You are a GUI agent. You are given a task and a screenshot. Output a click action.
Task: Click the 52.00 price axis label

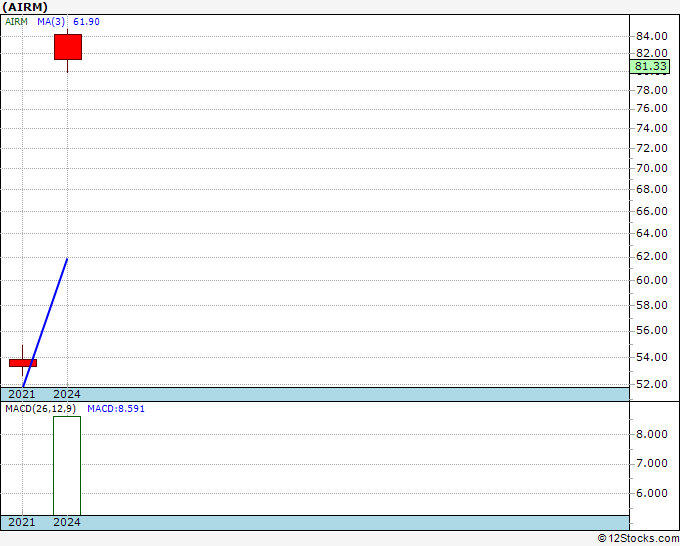point(651,384)
